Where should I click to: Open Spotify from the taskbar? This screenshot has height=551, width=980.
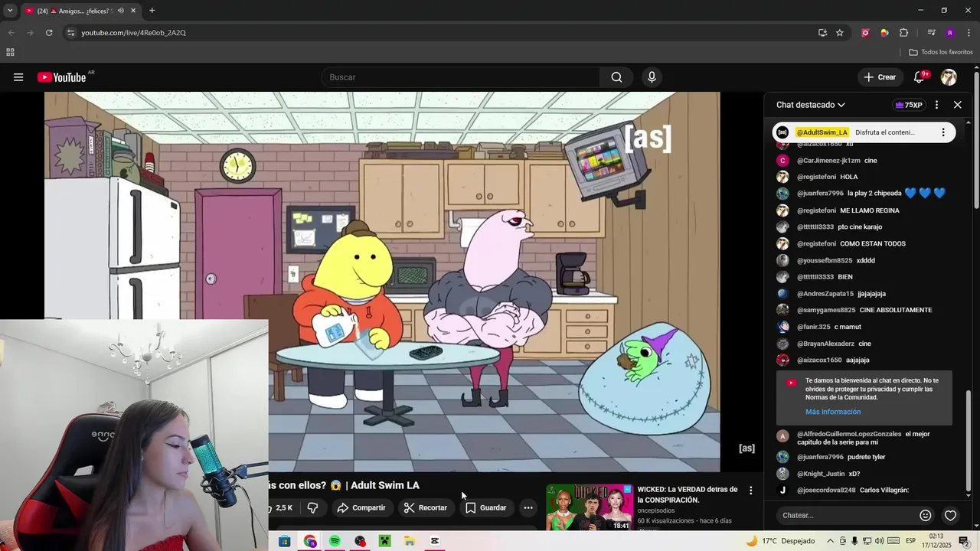[x=335, y=541]
